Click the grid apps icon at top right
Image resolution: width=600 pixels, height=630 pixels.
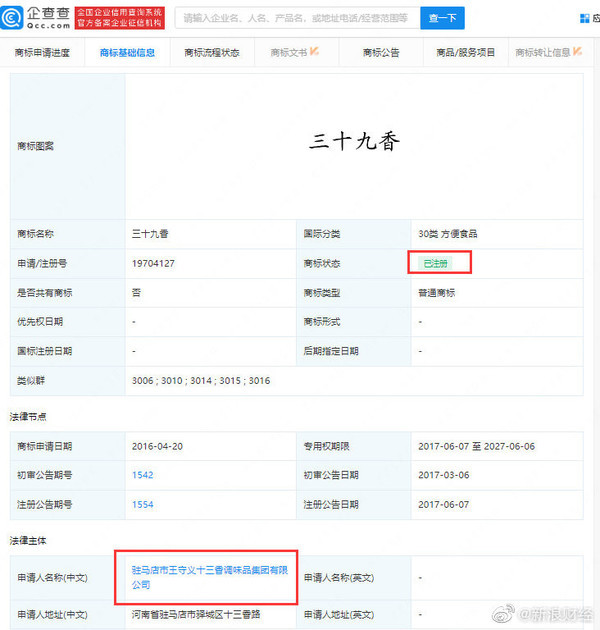point(585,18)
